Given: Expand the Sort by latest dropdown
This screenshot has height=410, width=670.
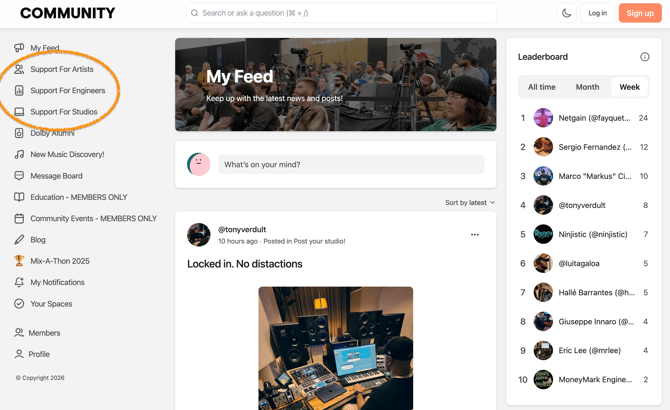Looking at the screenshot, I should [x=470, y=202].
